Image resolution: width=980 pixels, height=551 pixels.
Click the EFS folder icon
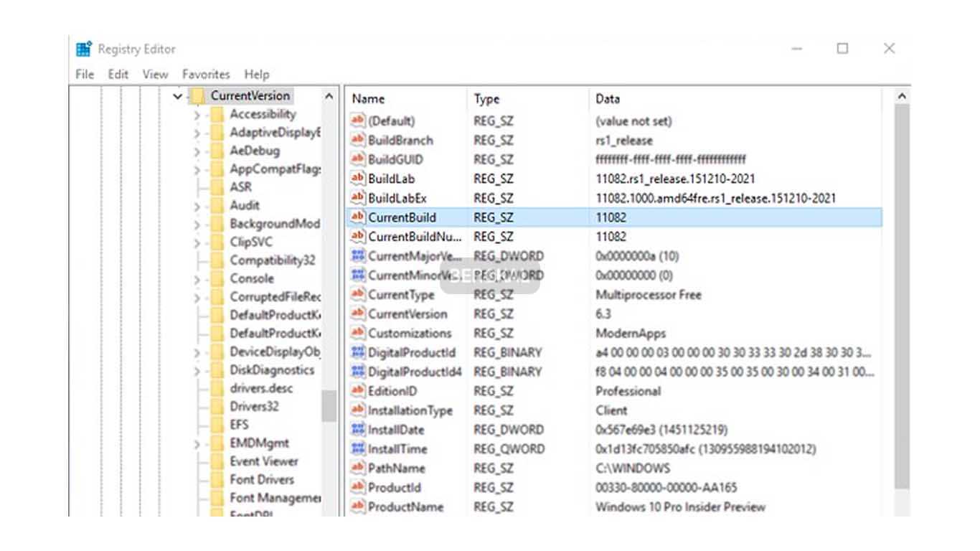click(217, 425)
